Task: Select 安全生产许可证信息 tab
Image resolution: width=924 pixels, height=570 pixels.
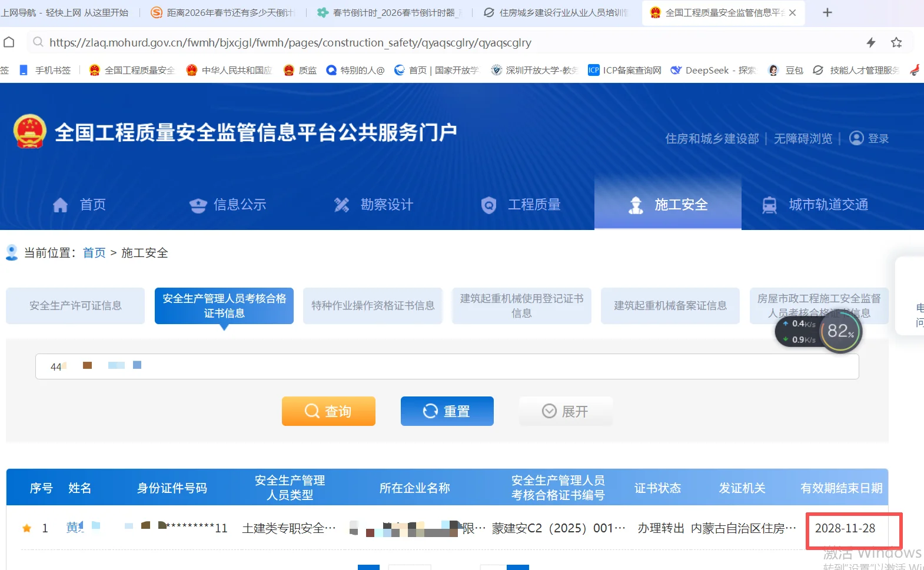Action: click(75, 306)
